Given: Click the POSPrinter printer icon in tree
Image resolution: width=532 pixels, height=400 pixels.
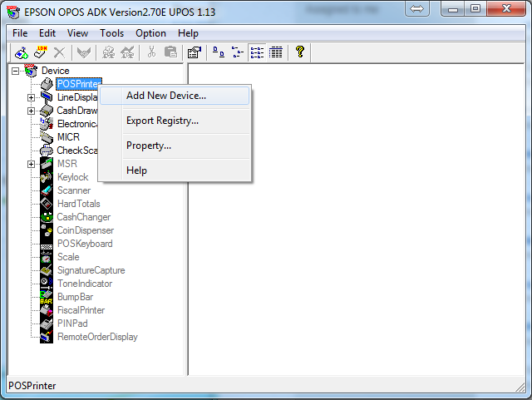Looking at the screenshot, I should coord(47,84).
